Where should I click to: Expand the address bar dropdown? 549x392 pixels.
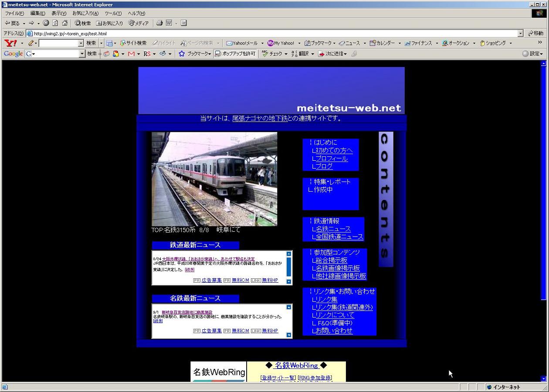click(520, 34)
